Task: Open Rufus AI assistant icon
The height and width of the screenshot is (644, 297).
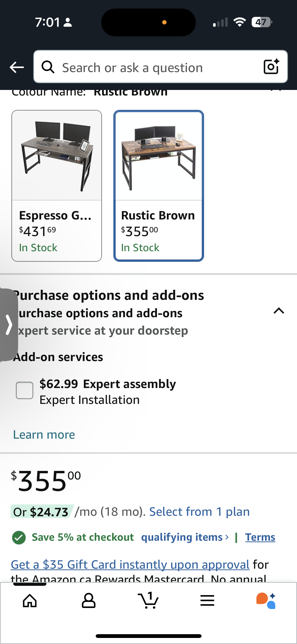Action: pos(266,601)
